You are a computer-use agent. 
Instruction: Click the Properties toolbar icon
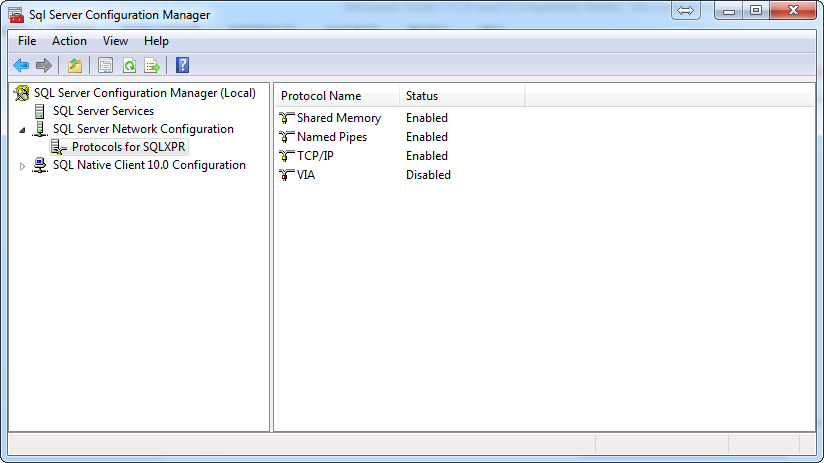106,65
